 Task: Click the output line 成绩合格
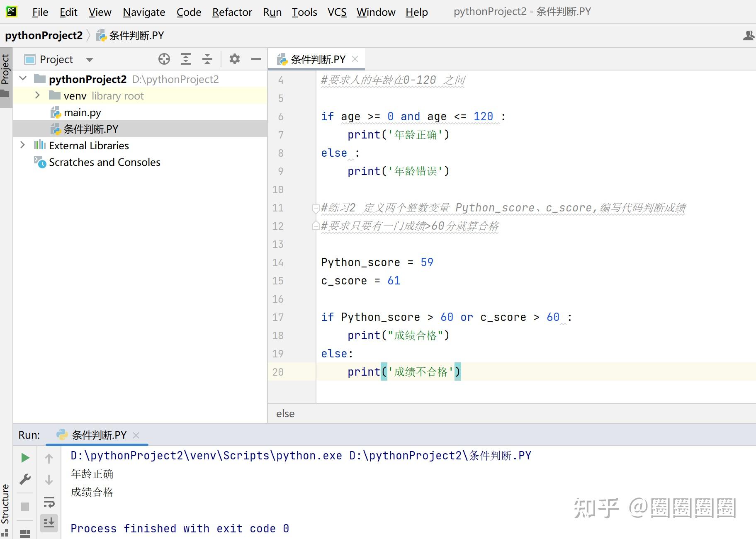point(92,492)
